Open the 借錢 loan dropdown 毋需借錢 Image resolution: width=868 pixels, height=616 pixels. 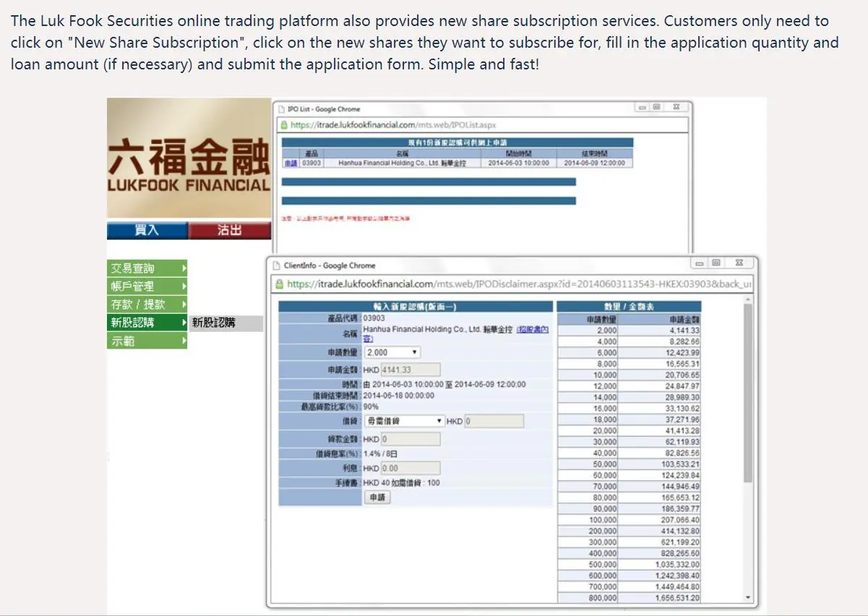click(404, 421)
